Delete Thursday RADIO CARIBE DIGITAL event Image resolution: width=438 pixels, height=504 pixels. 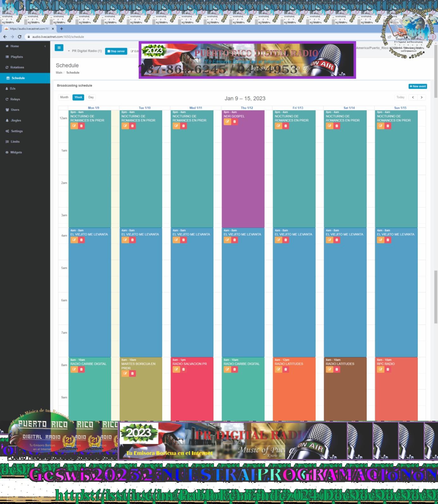coord(235,369)
